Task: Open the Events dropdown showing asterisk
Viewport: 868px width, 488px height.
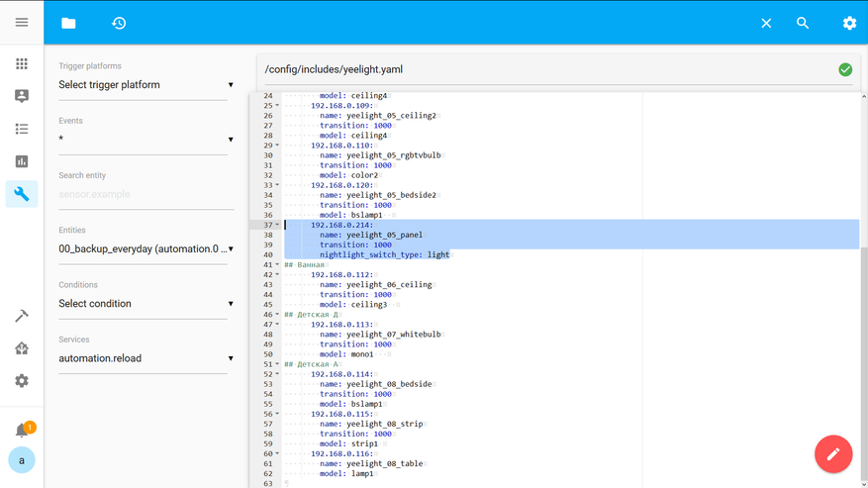Action: [x=146, y=139]
